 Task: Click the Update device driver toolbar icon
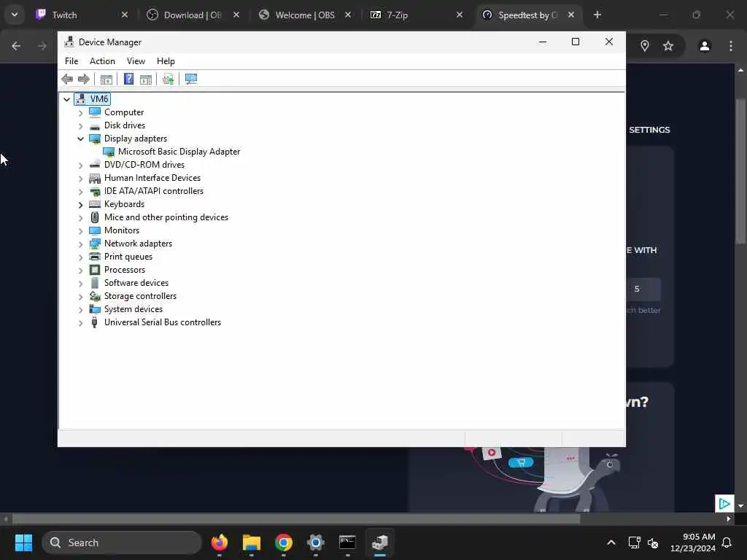point(168,79)
